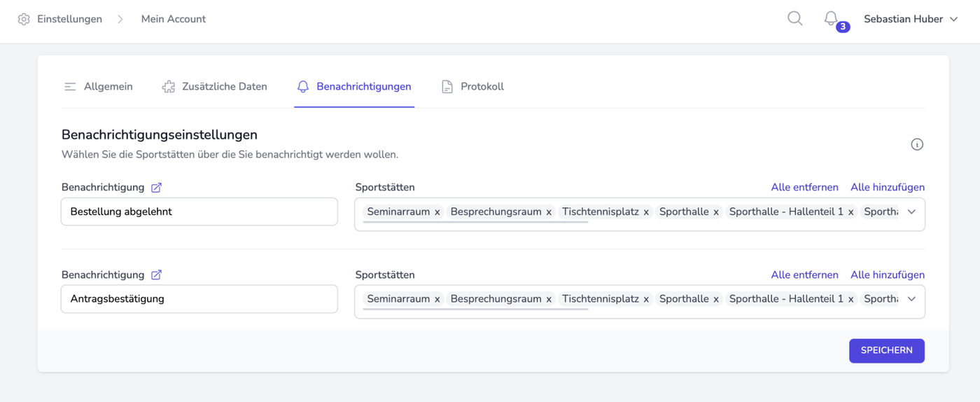Expand Sportstätten dropdown for Antragsbestätigung
Screen dimensions: 980x402
(x=911, y=299)
